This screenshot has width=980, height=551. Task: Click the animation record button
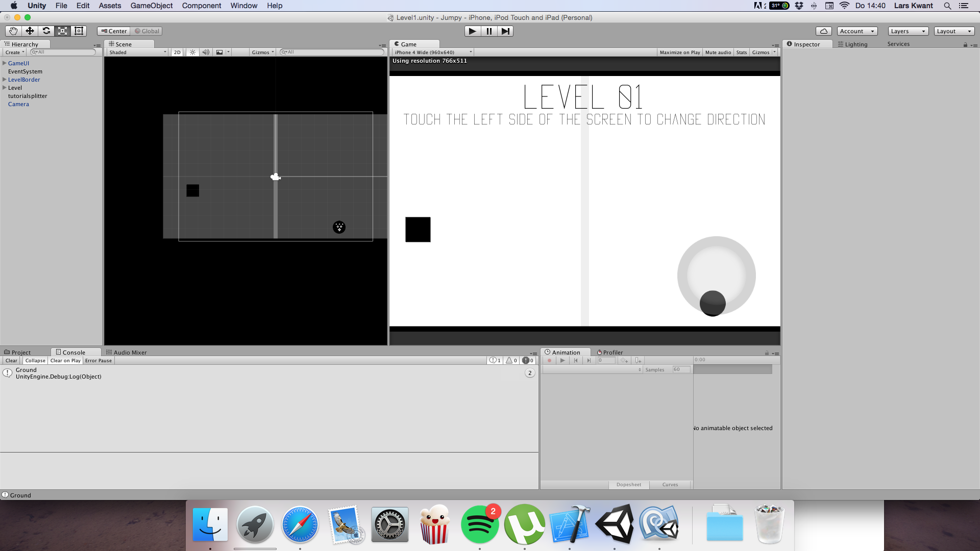(x=549, y=360)
